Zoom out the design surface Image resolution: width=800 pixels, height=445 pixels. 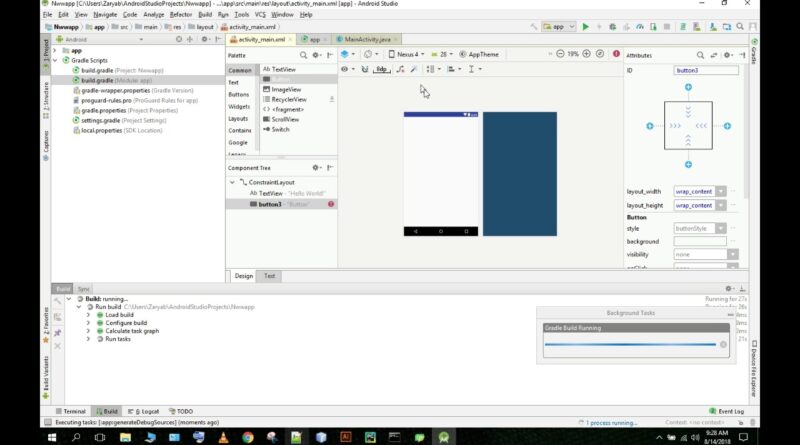pyautogui.click(x=560, y=54)
